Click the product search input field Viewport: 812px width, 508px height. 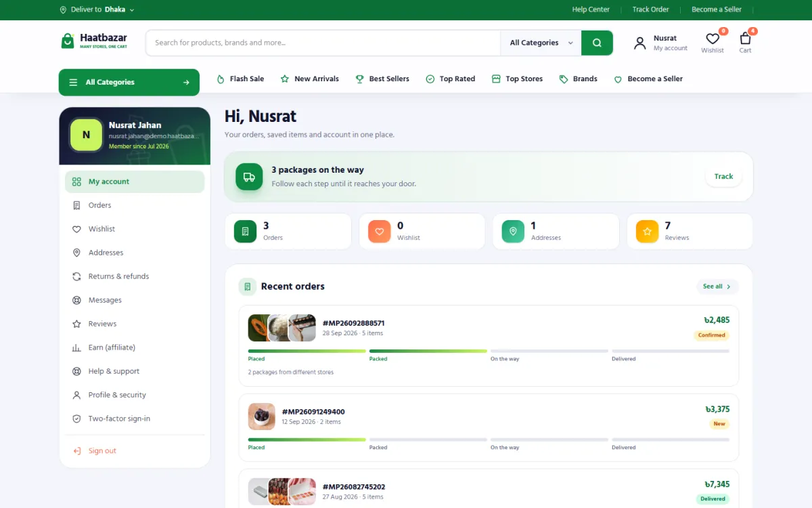[323, 43]
